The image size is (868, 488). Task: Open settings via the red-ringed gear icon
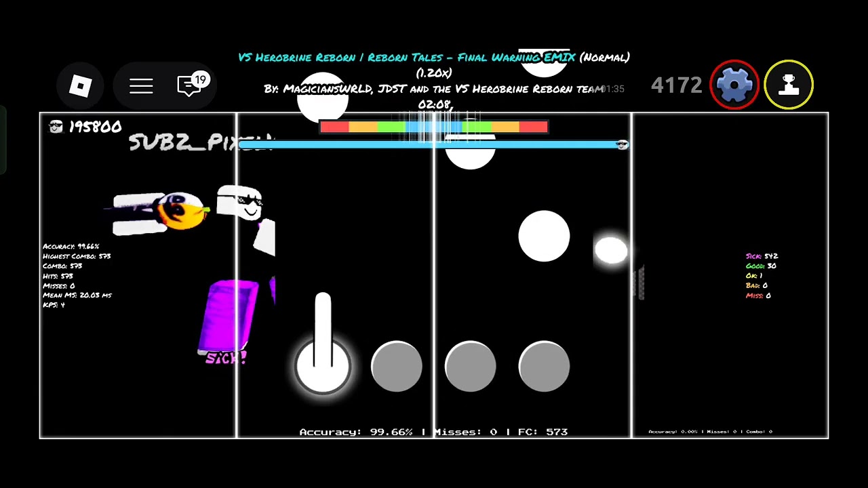click(x=734, y=85)
